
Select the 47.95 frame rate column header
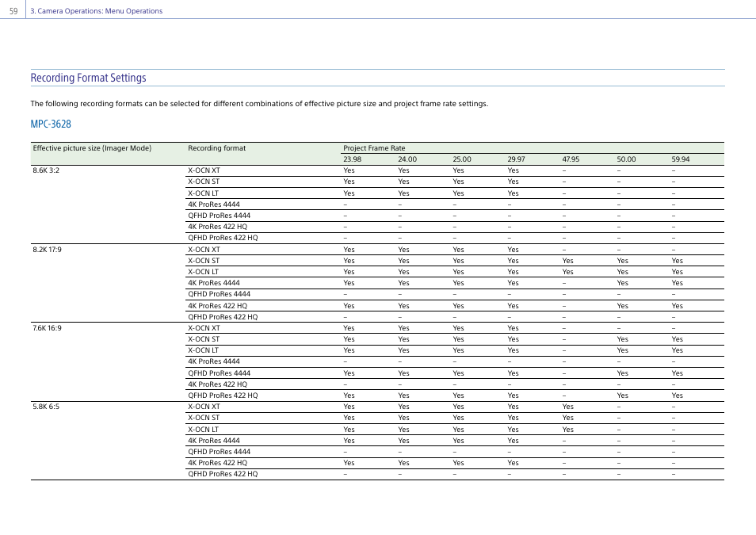point(571,159)
